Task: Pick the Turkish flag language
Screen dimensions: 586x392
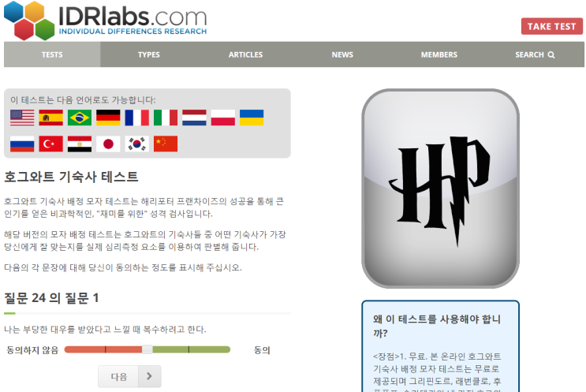Action: pyautogui.click(x=50, y=144)
